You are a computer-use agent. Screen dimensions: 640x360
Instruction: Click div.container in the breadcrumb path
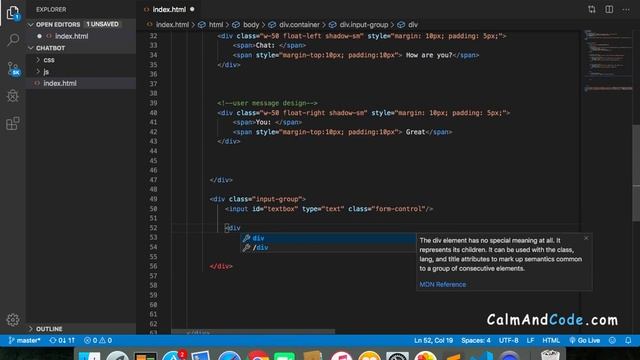click(299, 25)
